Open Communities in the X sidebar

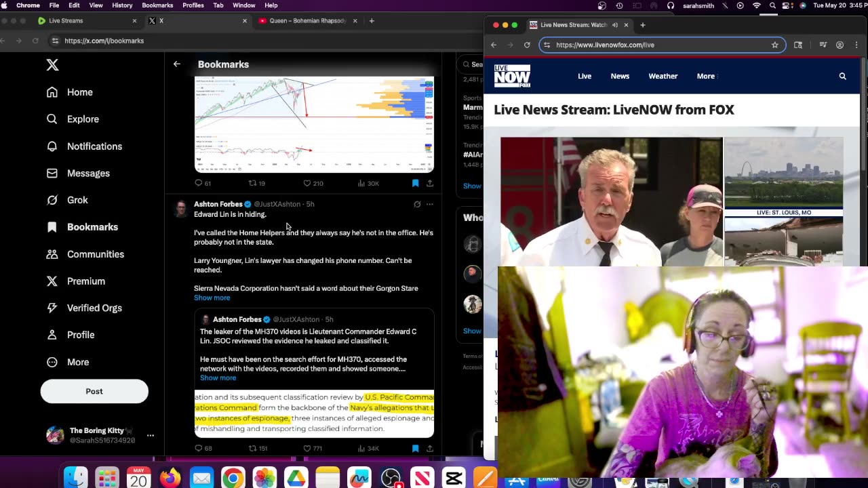[x=85, y=254]
